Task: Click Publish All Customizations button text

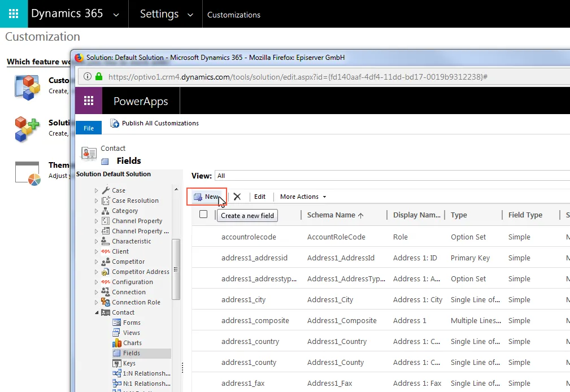Action: coord(160,123)
